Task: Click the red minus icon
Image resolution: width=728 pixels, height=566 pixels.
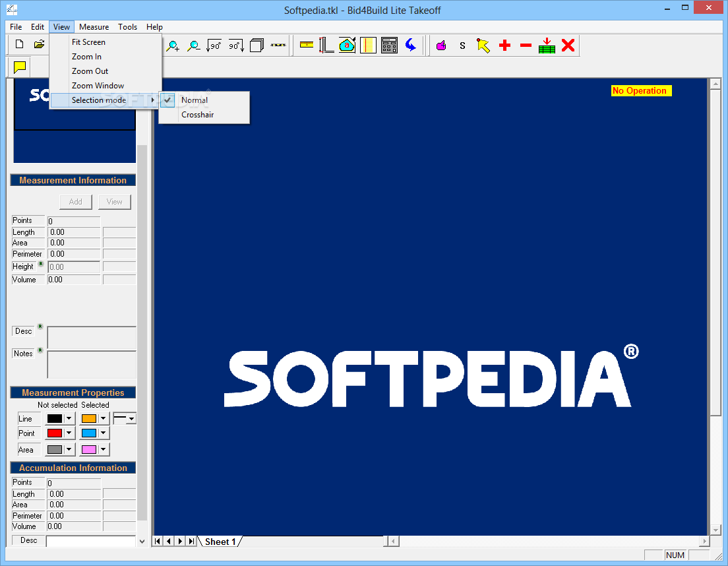Action: [526, 46]
